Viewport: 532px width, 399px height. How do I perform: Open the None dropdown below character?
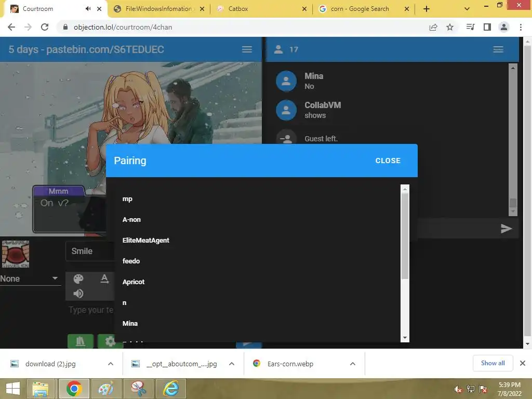pos(30,278)
